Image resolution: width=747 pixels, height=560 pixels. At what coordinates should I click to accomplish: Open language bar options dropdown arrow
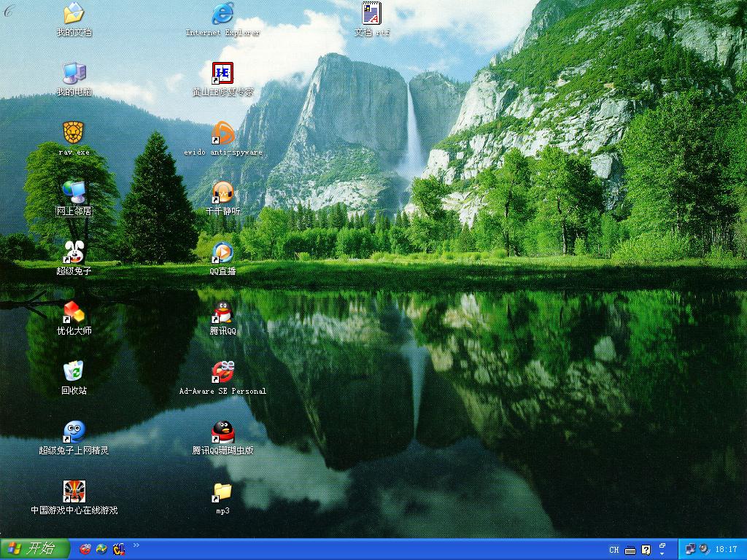click(x=662, y=554)
